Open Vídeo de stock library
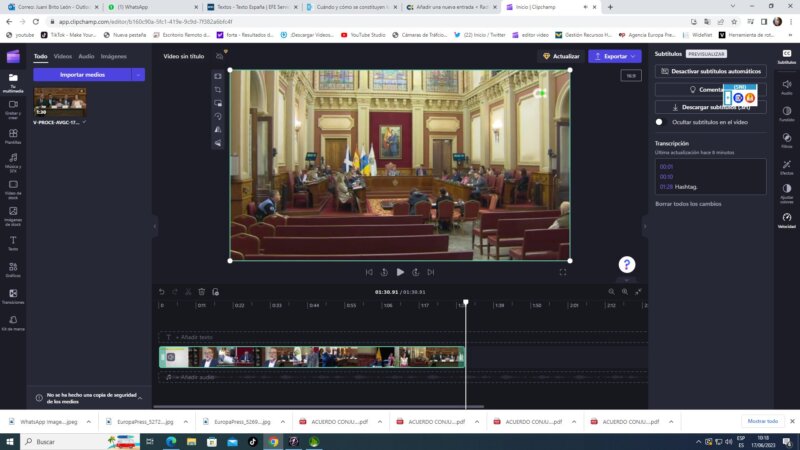This screenshot has height=450, width=800. click(13, 189)
